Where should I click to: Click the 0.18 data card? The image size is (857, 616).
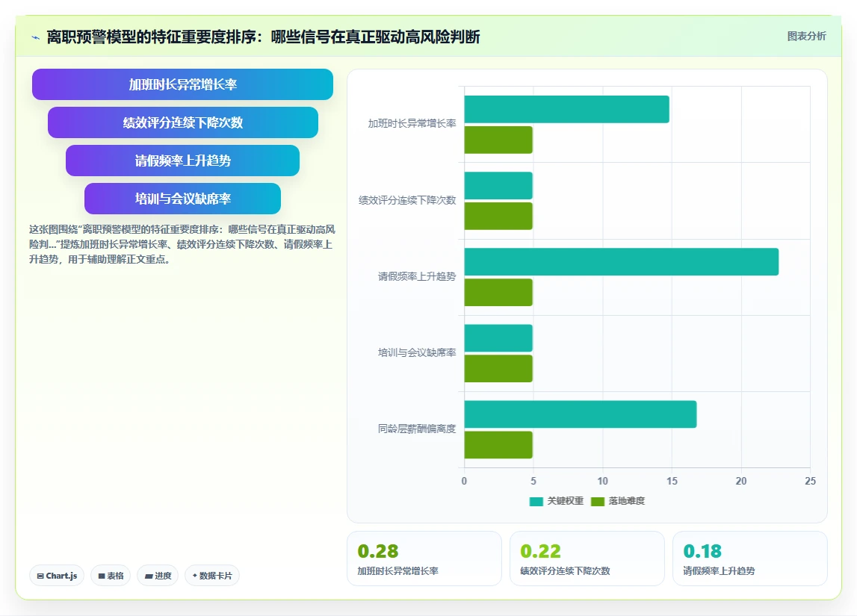750,559
